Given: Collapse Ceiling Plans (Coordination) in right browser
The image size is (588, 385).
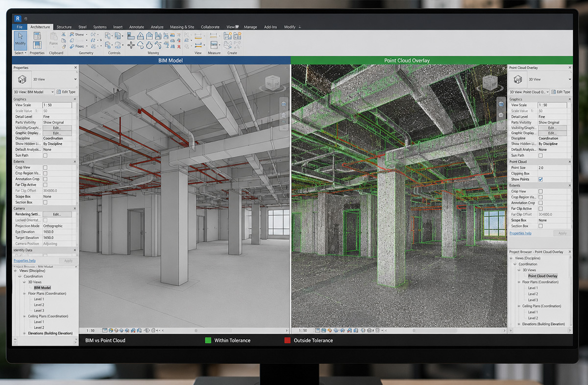Looking at the screenshot, I should point(519,306).
